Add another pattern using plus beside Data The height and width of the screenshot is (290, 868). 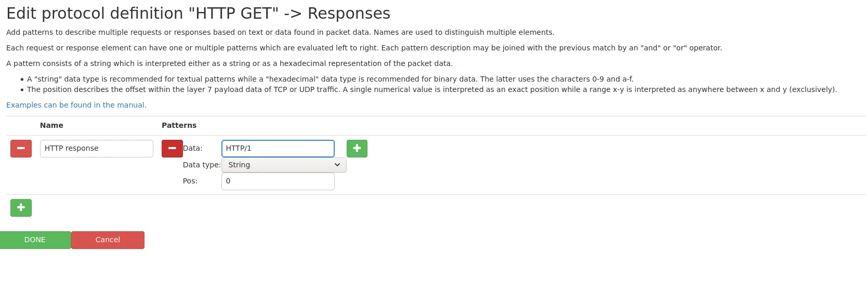tap(357, 149)
